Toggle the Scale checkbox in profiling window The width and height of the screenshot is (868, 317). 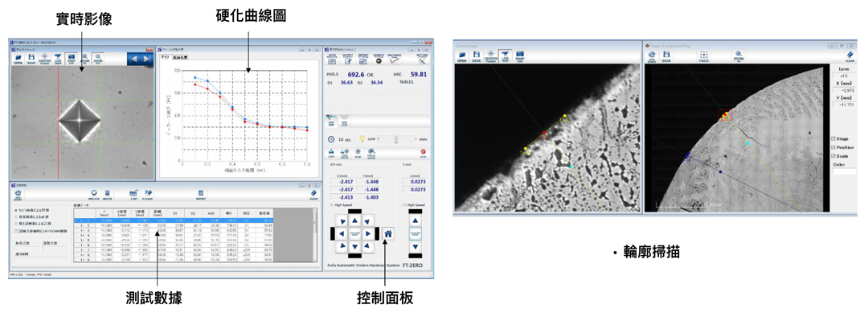click(833, 156)
